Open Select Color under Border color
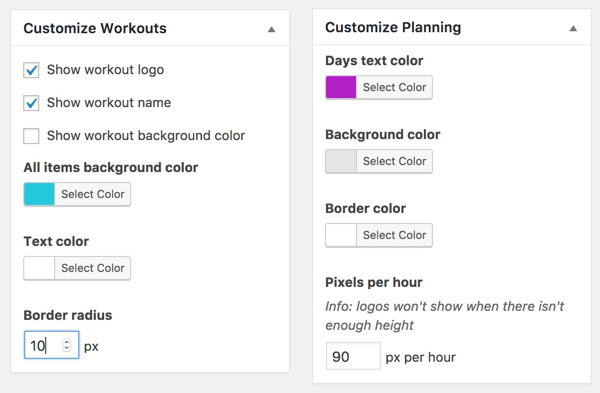This screenshot has height=393, width=600. 394,235
